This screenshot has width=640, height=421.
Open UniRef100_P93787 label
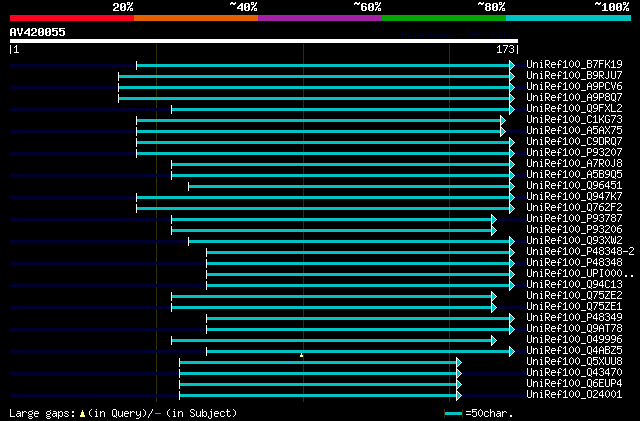click(574, 219)
